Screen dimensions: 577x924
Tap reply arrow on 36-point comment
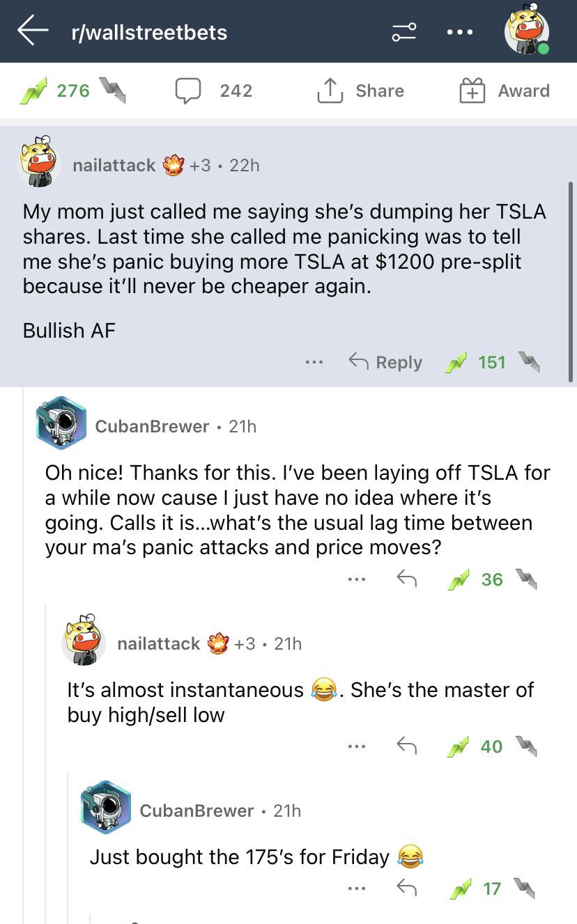point(406,579)
